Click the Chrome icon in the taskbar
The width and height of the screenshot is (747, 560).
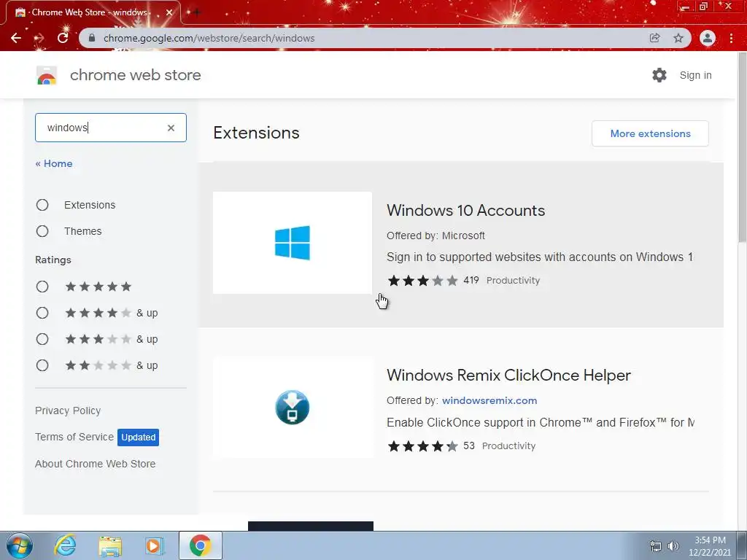click(200, 545)
